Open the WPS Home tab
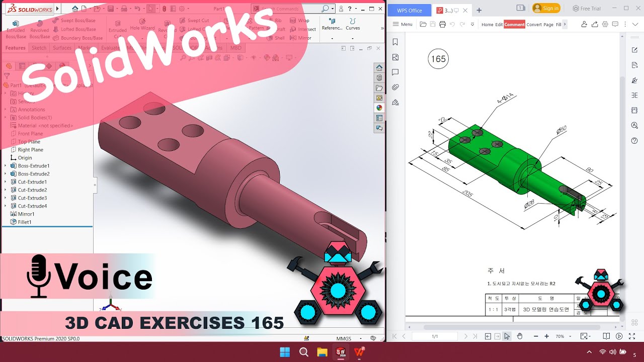Screen dimensions: 644x362 click(487, 24)
